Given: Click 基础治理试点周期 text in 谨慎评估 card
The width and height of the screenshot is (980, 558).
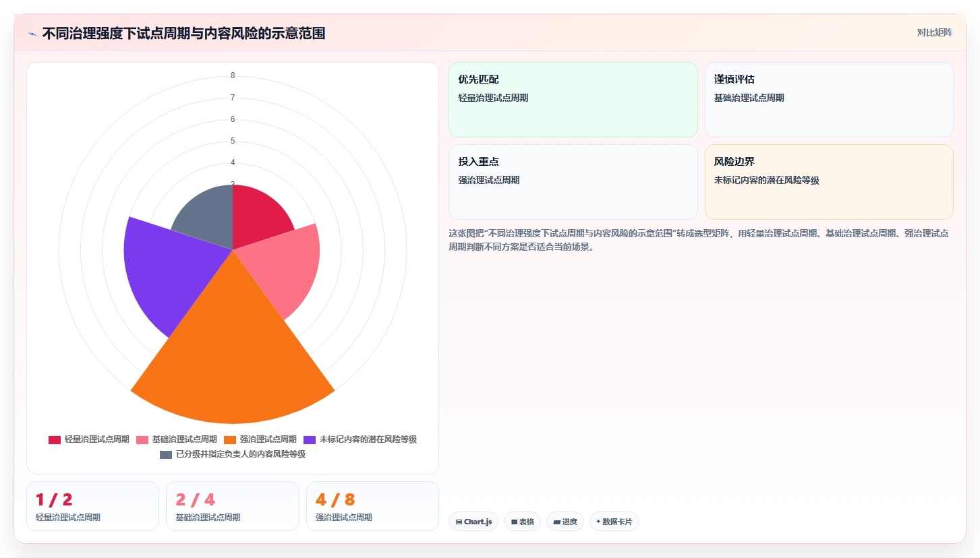Looking at the screenshot, I should [749, 98].
